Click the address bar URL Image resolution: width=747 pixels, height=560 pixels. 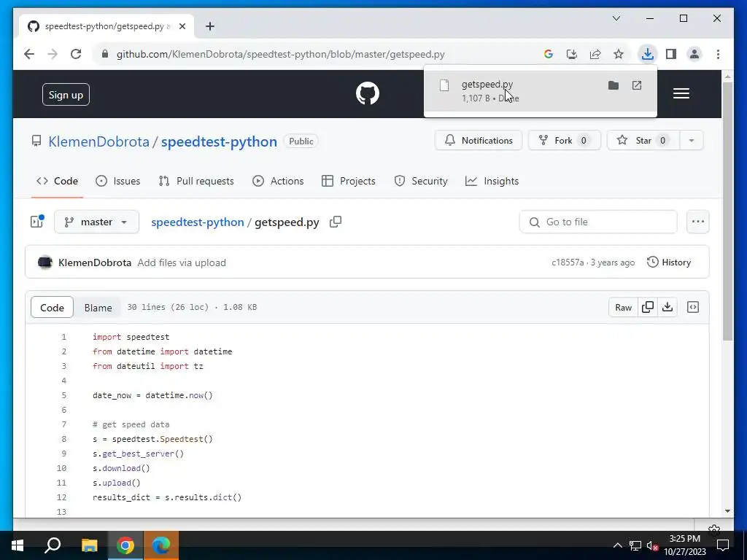[281, 54]
